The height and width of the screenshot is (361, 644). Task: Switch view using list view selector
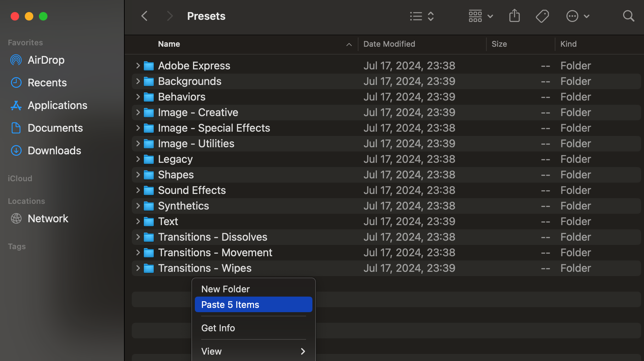click(422, 16)
